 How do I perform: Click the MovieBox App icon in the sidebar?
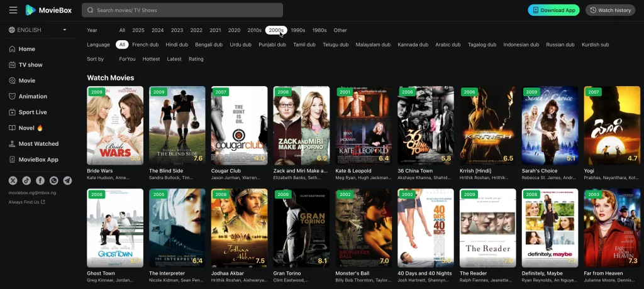pyautogui.click(x=12, y=160)
